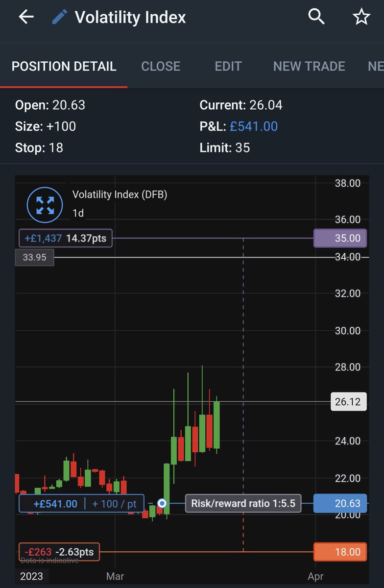Open search with the magnifier icon

coord(316,17)
